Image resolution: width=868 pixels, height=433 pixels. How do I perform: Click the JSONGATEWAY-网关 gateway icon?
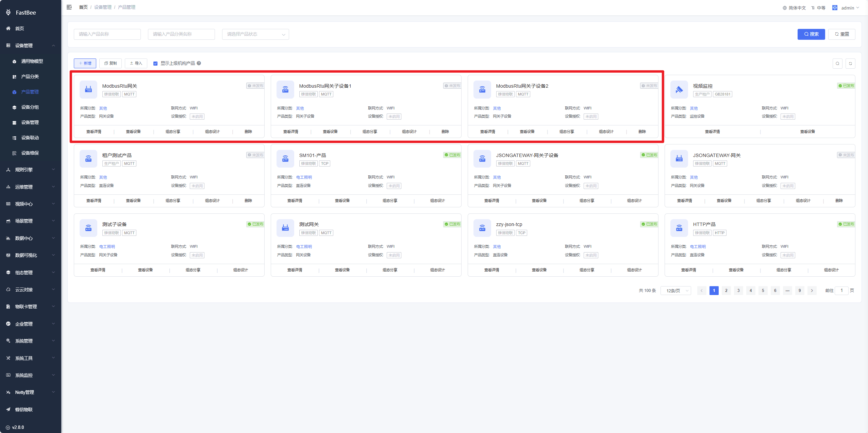[679, 159]
